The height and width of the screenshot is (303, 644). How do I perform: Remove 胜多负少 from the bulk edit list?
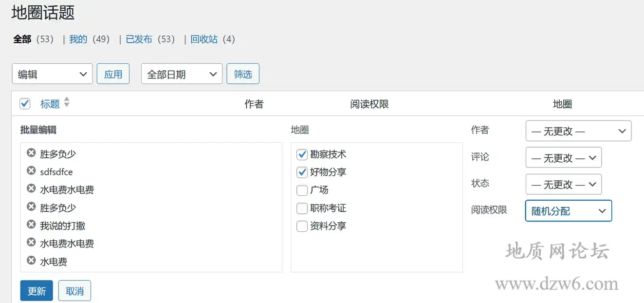31,153
